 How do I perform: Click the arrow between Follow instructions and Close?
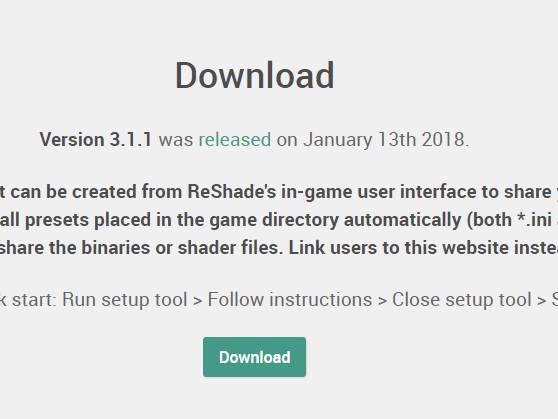[x=382, y=301]
